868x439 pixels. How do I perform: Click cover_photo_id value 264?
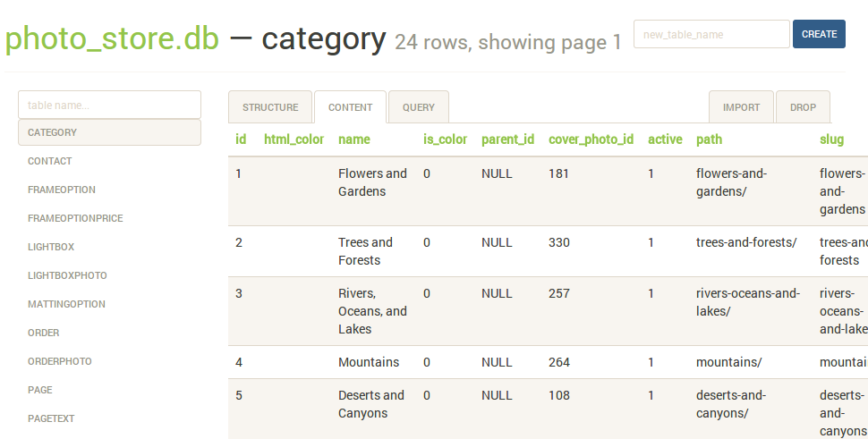pyautogui.click(x=559, y=362)
